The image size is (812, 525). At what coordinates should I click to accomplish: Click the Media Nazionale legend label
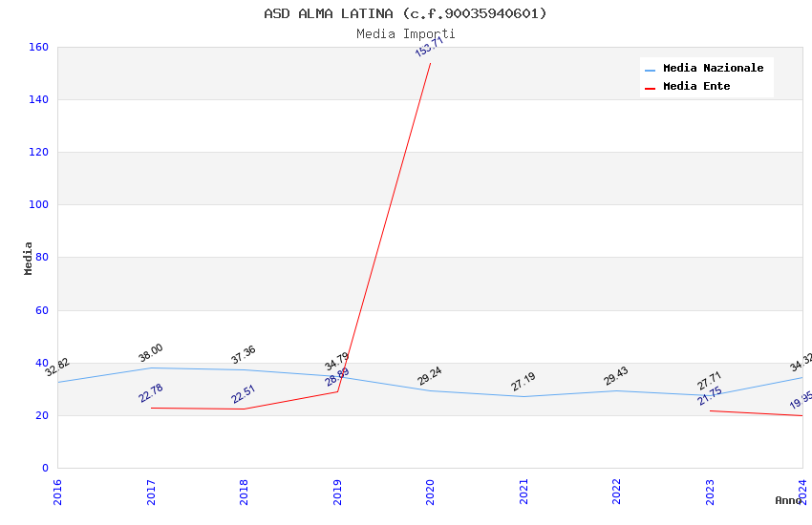(x=713, y=68)
